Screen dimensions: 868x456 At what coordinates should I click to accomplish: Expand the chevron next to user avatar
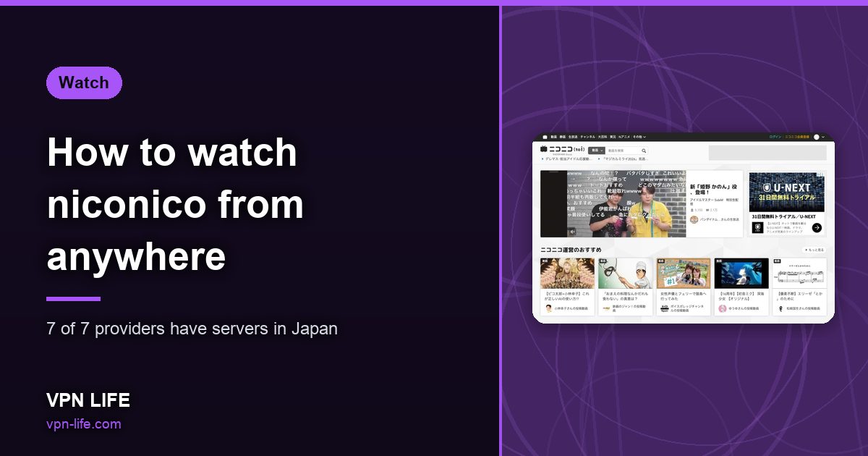(x=823, y=137)
